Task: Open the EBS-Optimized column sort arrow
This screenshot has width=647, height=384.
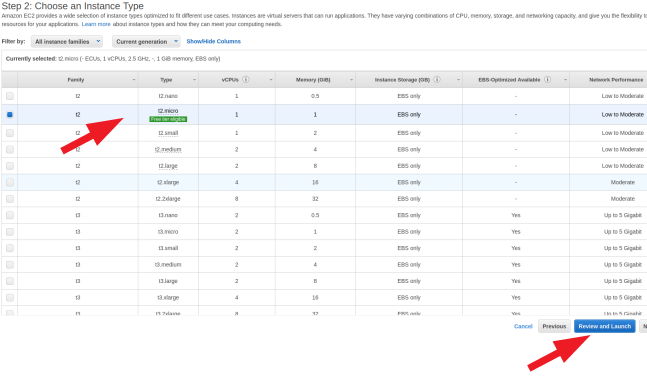Action: [x=565, y=80]
